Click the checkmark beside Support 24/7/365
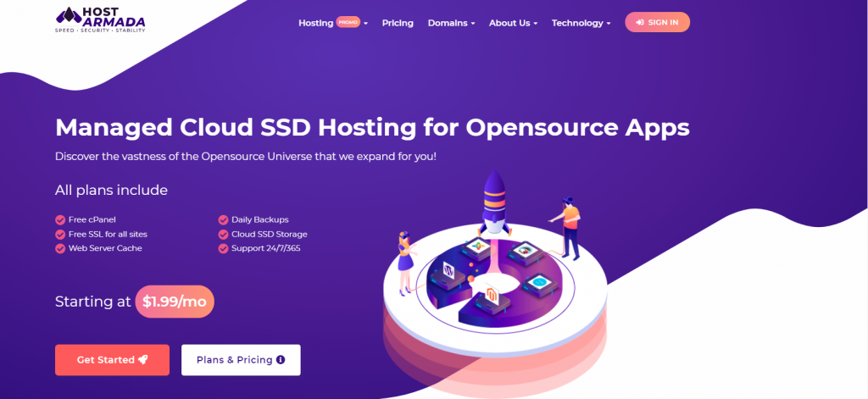This screenshot has height=399, width=868. click(x=223, y=248)
